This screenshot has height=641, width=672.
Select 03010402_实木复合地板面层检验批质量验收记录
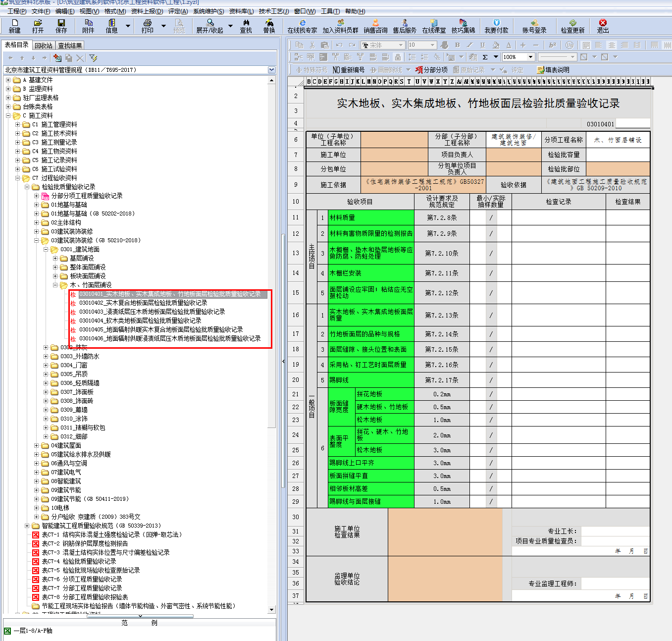tap(143, 303)
